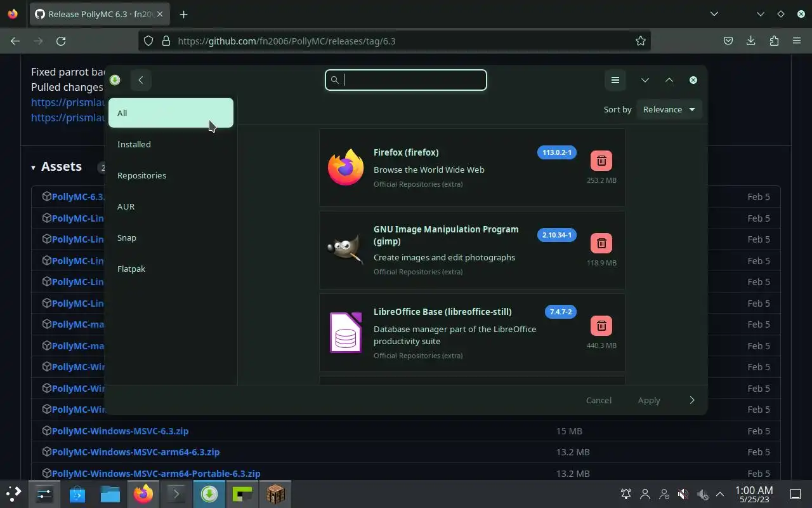Image resolution: width=812 pixels, height=508 pixels.
Task: Collapse the Assets section triangle
Action: 33,168
